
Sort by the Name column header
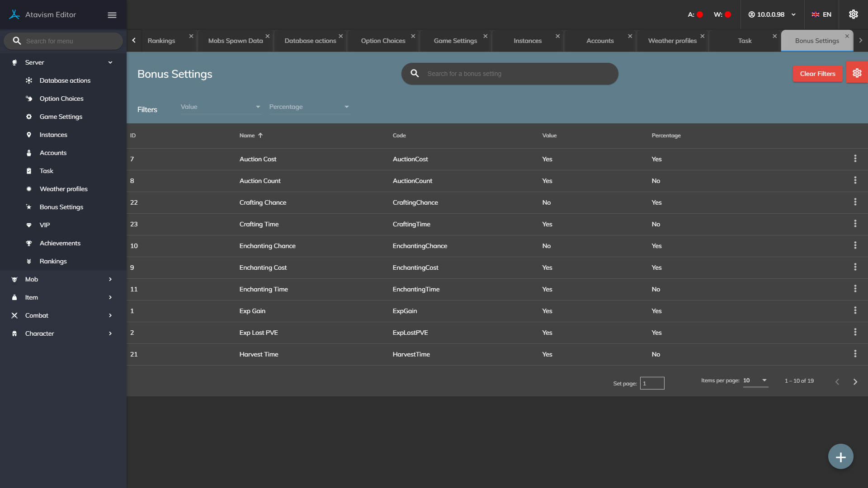(247, 136)
